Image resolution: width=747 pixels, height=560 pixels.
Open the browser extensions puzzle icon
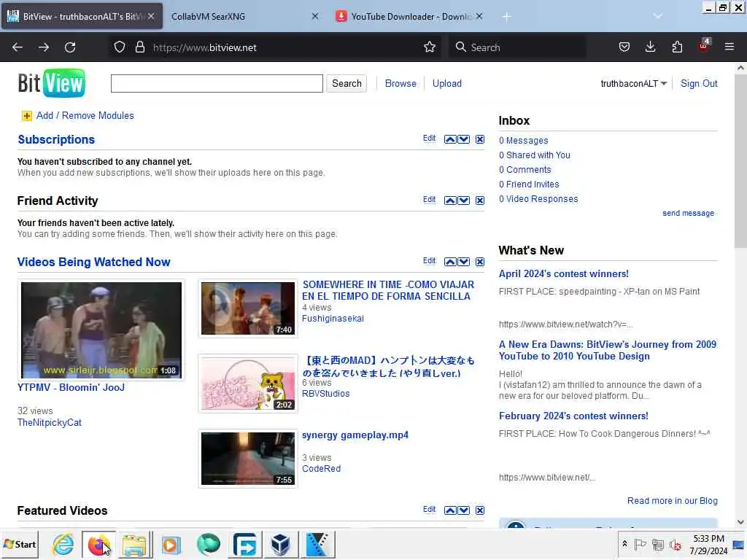pyautogui.click(x=677, y=47)
